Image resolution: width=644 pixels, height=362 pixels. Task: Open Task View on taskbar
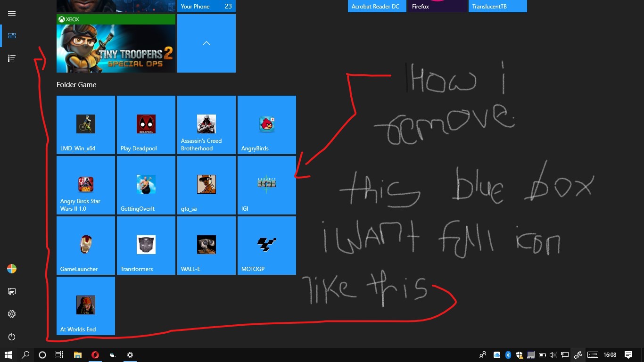pyautogui.click(x=59, y=355)
